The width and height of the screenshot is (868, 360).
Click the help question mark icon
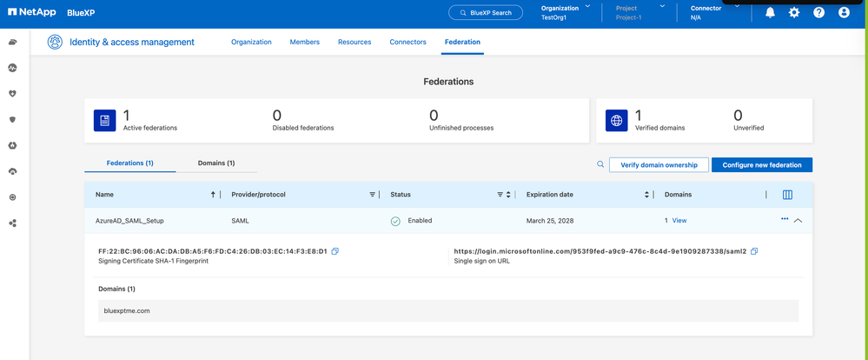point(818,13)
